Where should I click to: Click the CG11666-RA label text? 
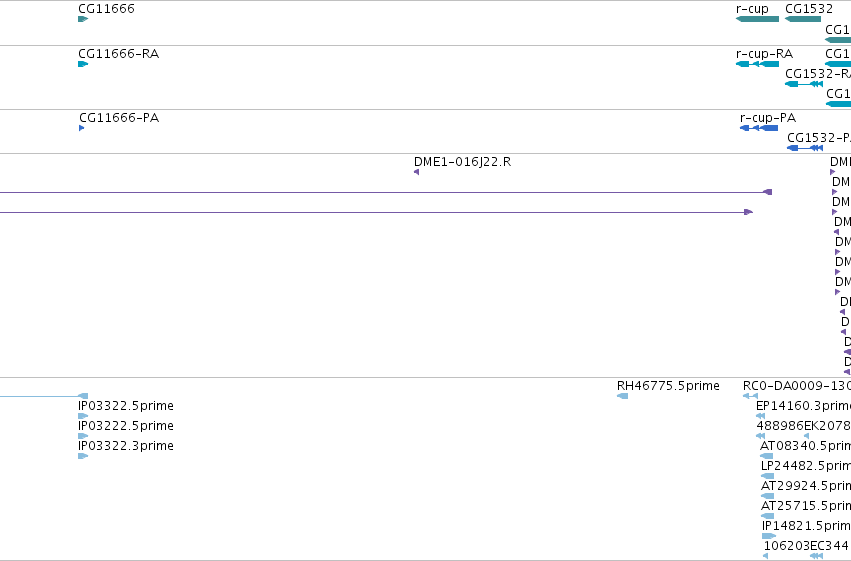pyautogui.click(x=118, y=54)
